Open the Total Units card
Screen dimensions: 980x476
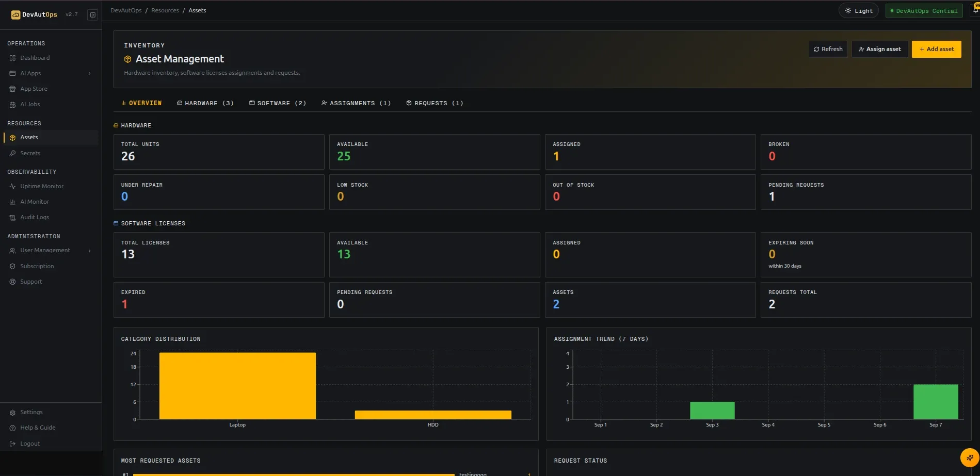pos(219,152)
